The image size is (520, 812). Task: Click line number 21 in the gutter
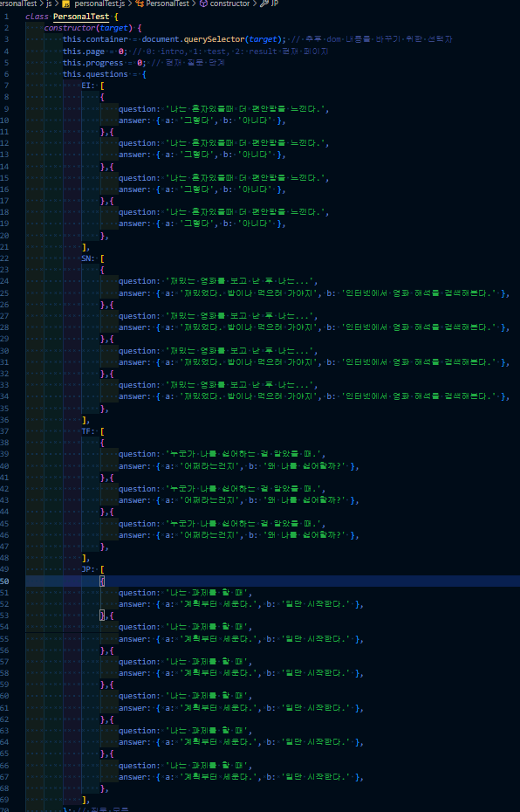4,247
